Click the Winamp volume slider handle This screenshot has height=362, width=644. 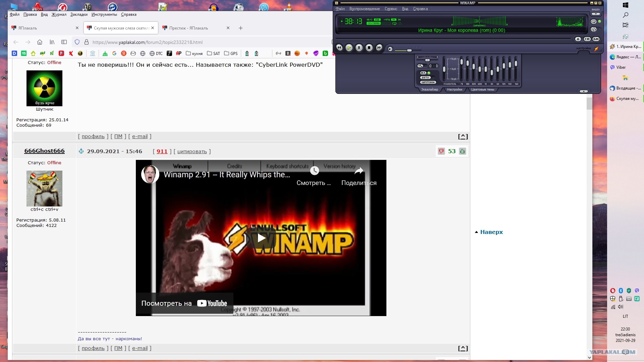point(409,50)
